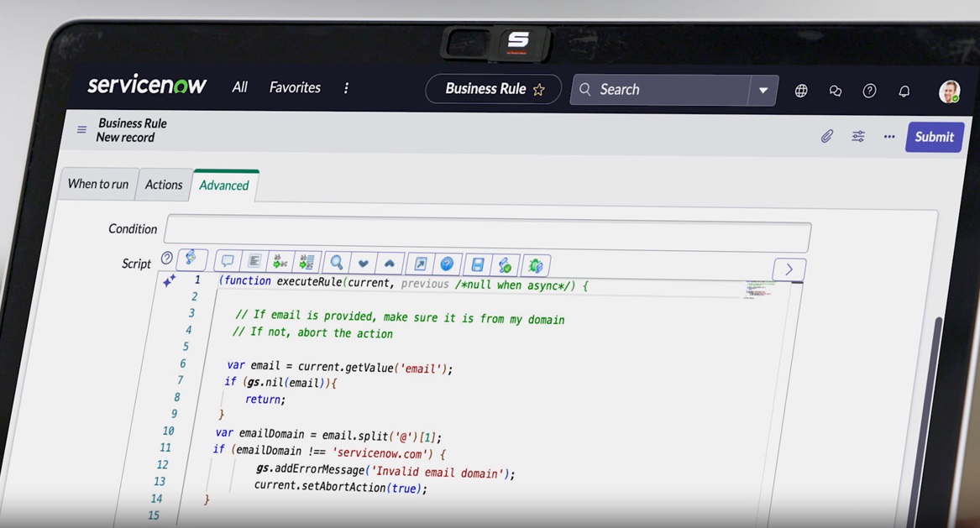Click the 'function executeRule' code line
This screenshot has height=528, width=980.
[404, 283]
